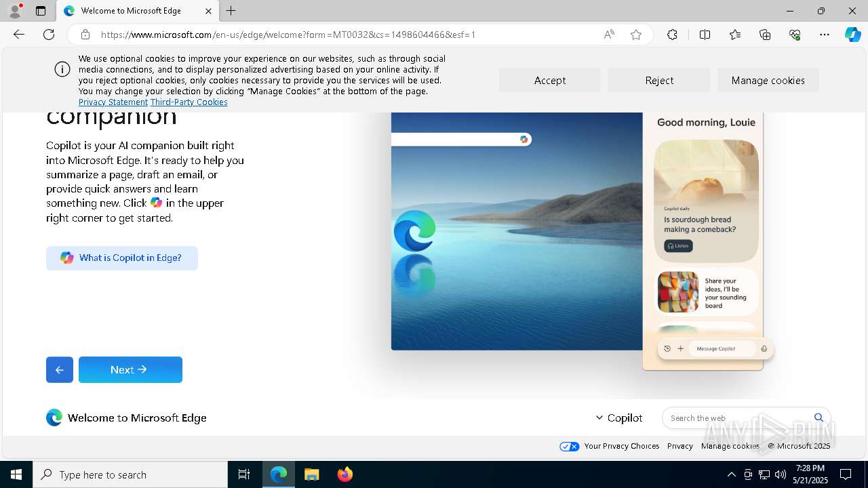Open Browser essentials heart icon
868x488 pixels.
tap(795, 35)
